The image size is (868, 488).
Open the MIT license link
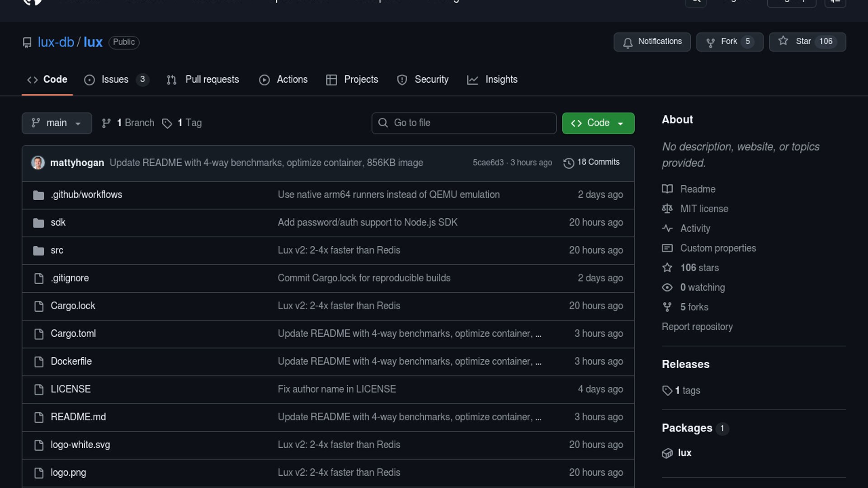click(x=704, y=209)
